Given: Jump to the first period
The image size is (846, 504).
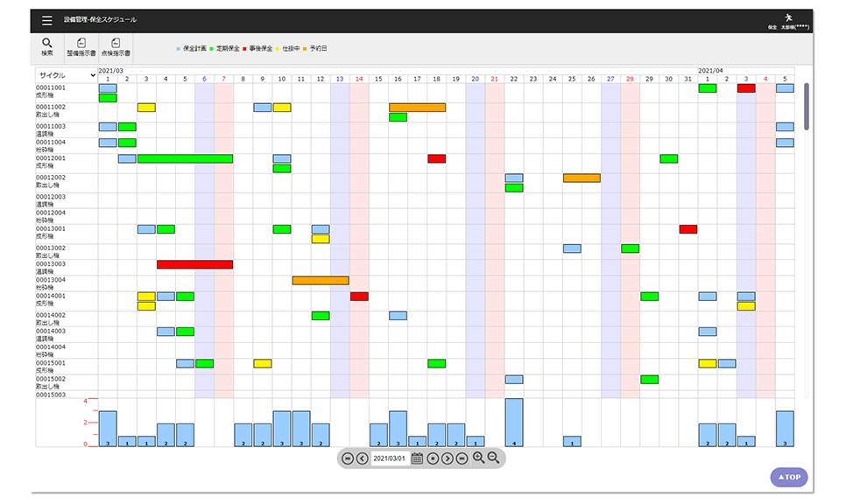Looking at the screenshot, I should pos(348,458).
